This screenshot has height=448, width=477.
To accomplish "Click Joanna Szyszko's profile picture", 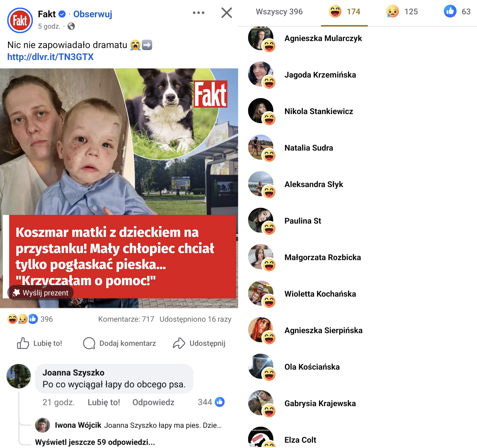I will click(x=19, y=376).
